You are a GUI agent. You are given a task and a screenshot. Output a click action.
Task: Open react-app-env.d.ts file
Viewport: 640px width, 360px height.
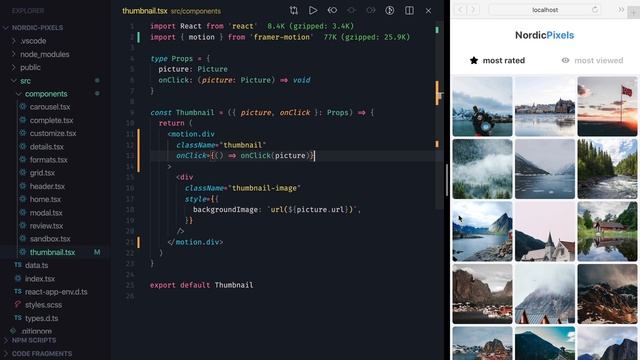[56, 292]
